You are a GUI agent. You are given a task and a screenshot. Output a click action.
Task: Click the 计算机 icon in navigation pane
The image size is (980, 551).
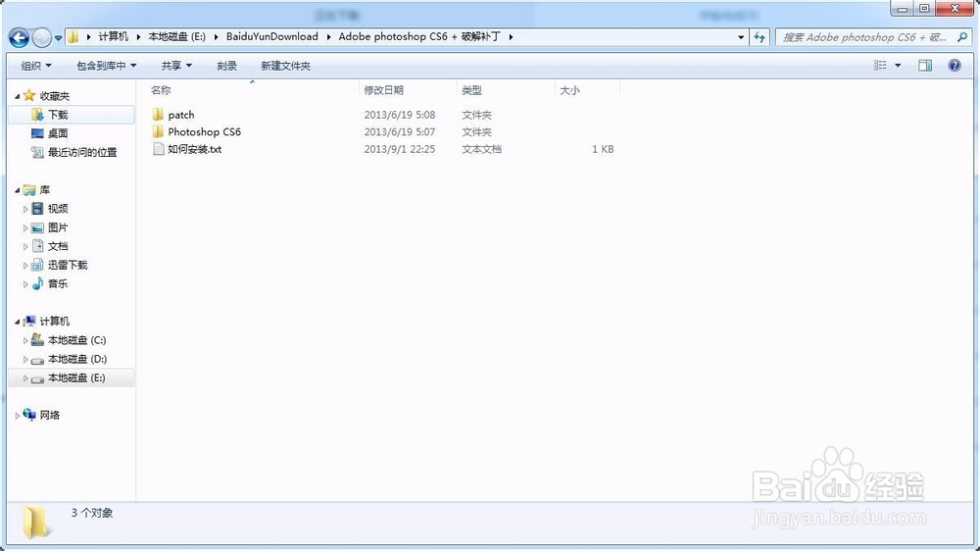(29, 321)
